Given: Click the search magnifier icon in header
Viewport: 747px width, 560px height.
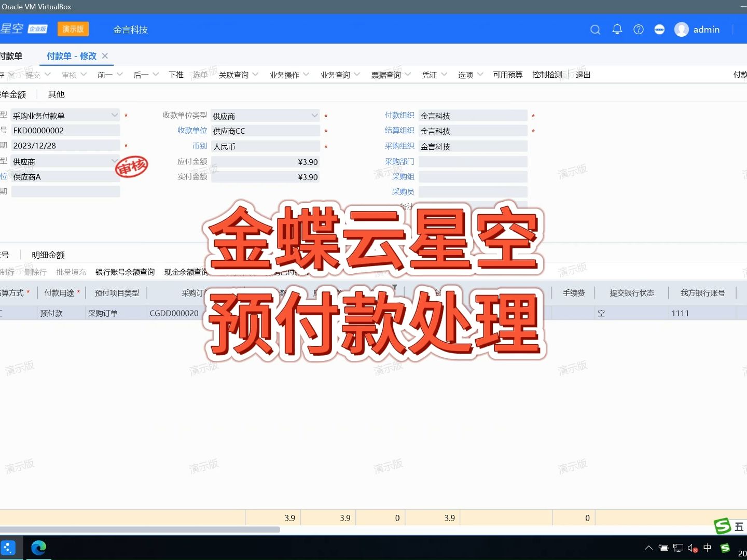Looking at the screenshot, I should coord(595,30).
